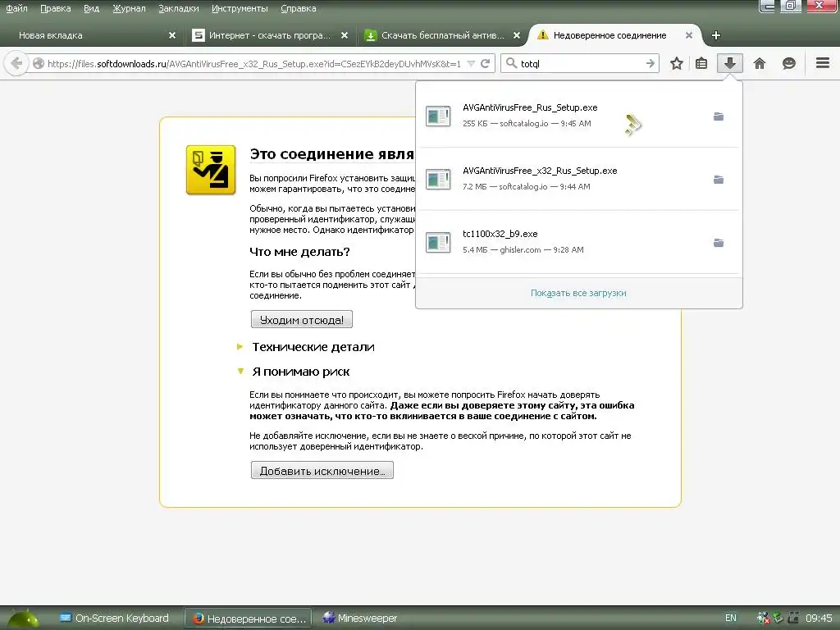Switch to Minesweeper in taskbar
Viewport: 840px width, 630px height.
click(360, 619)
